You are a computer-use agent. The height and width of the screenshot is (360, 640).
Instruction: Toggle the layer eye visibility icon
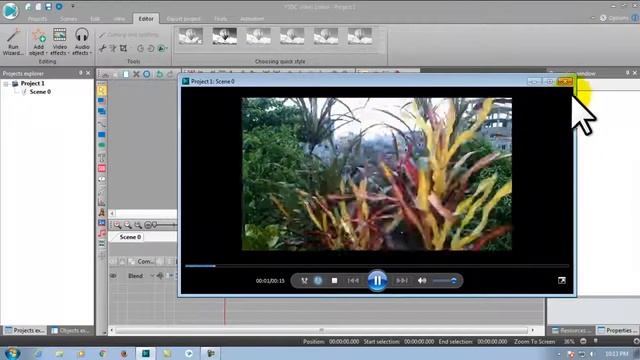pos(113,276)
